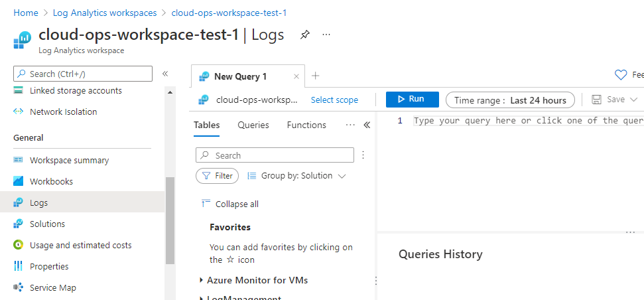Screen dimensions: 644x300
Task: Click the Select scope link
Action: [334, 100]
